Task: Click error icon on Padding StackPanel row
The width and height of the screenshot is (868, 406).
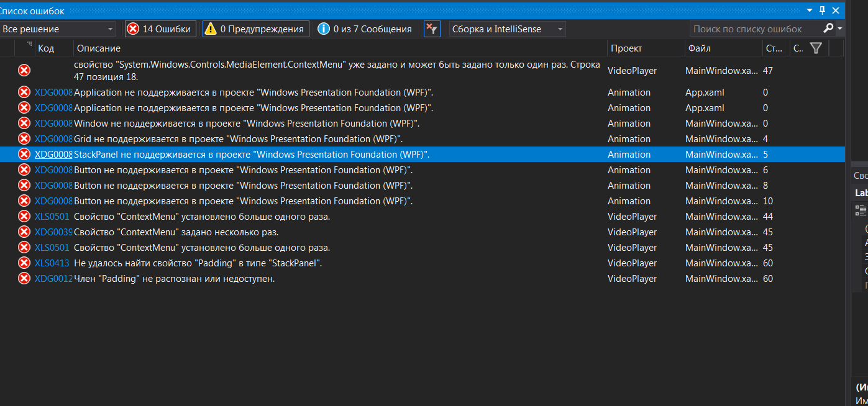Action: (x=24, y=263)
